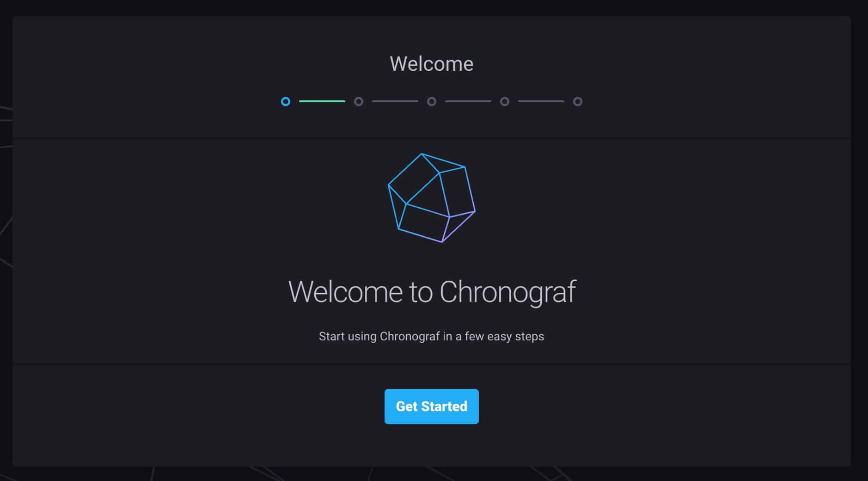The image size is (868, 481).
Task: Click the Chronograf polyhedron logo
Action: [x=432, y=198]
